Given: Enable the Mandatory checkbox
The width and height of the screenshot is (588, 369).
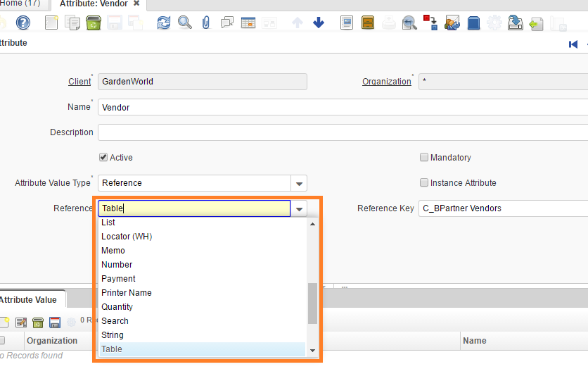Looking at the screenshot, I should tap(424, 158).
